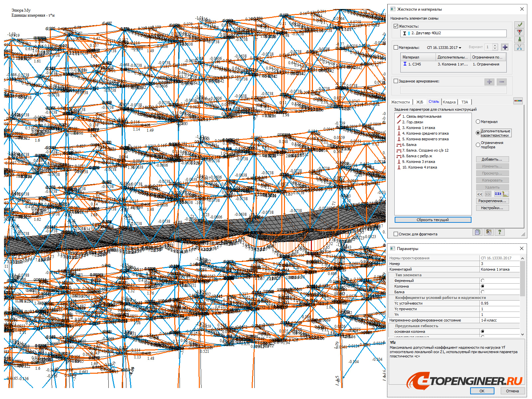Open help via question mark icon

(499, 232)
